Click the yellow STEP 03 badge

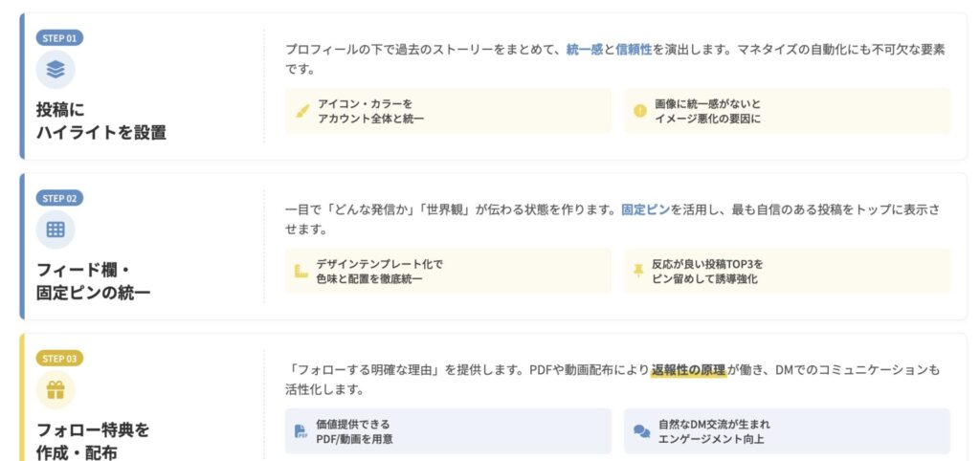tap(59, 359)
